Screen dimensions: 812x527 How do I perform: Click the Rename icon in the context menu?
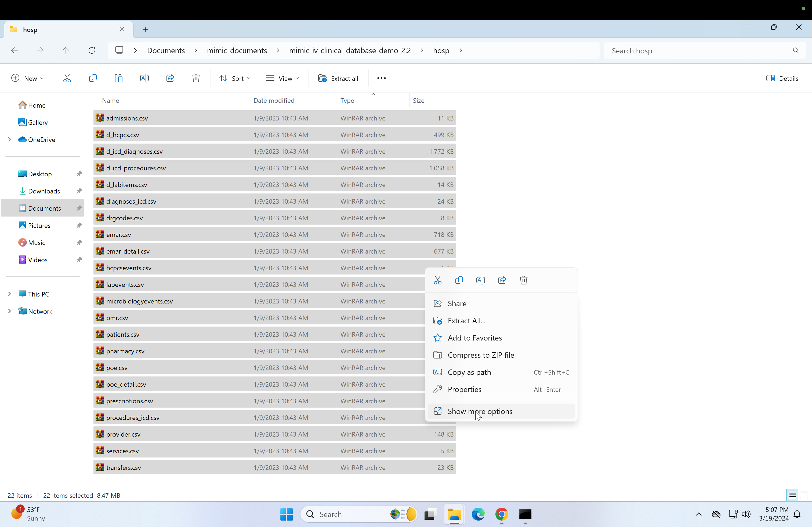coord(480,280)
